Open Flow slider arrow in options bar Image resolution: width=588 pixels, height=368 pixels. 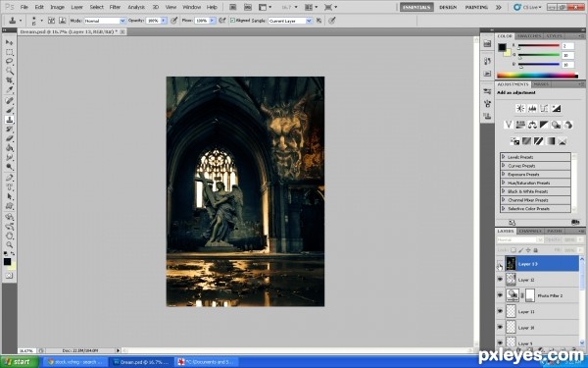[212, 21]
